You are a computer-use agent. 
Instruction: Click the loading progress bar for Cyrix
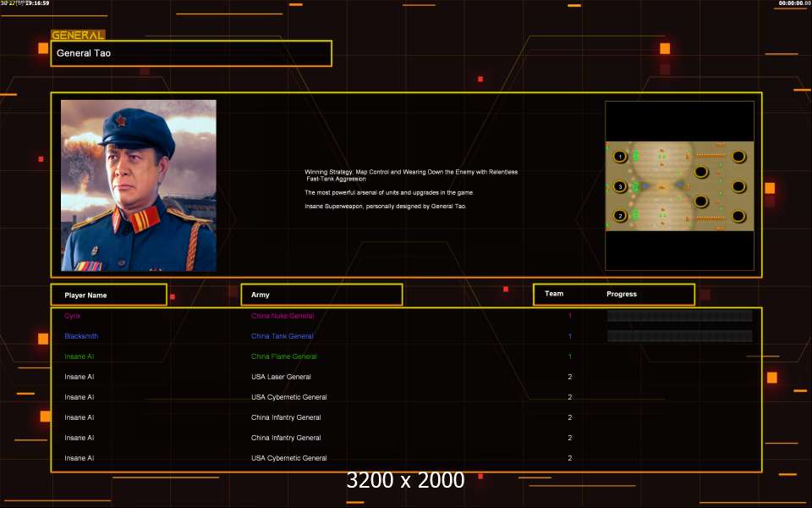pyautogui.click(x=679, y=316)
